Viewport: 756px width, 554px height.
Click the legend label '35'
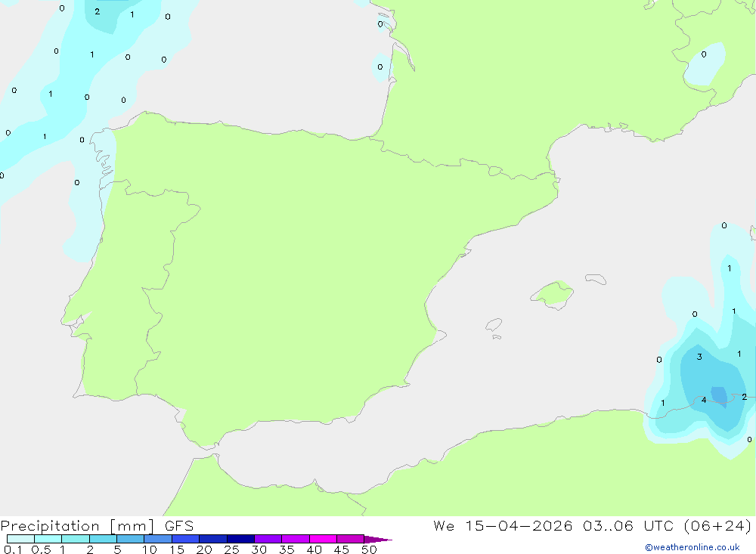pos(287,549)
